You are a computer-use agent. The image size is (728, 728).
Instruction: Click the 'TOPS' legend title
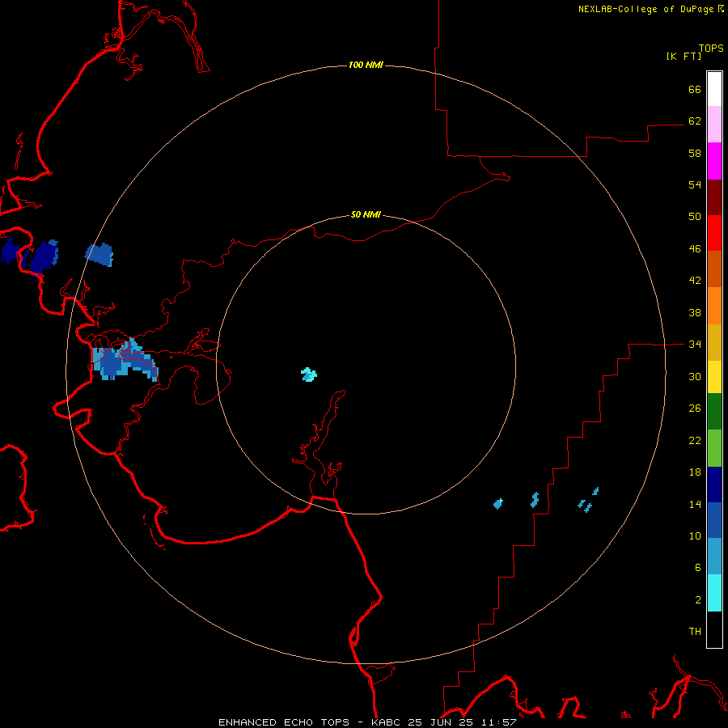point(711,48)
